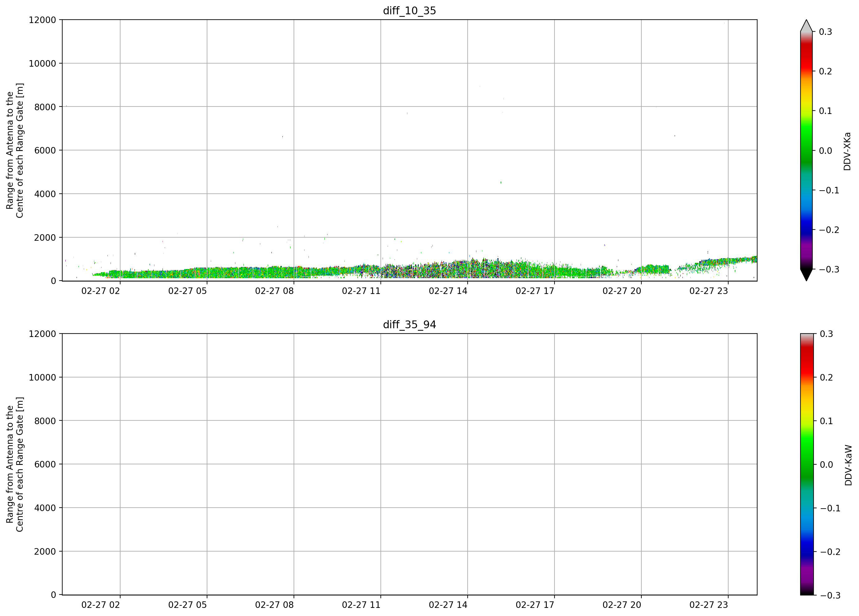Select the DDV-KaW colorbar label
This screenshot has height=616, width=859.
tap(848, 465)
